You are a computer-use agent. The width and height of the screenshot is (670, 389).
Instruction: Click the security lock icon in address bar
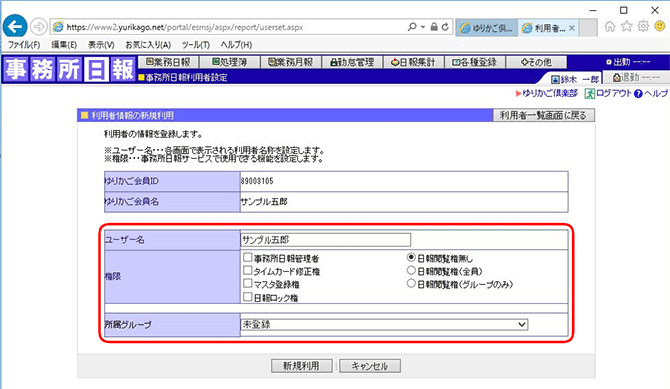[434, 27]
